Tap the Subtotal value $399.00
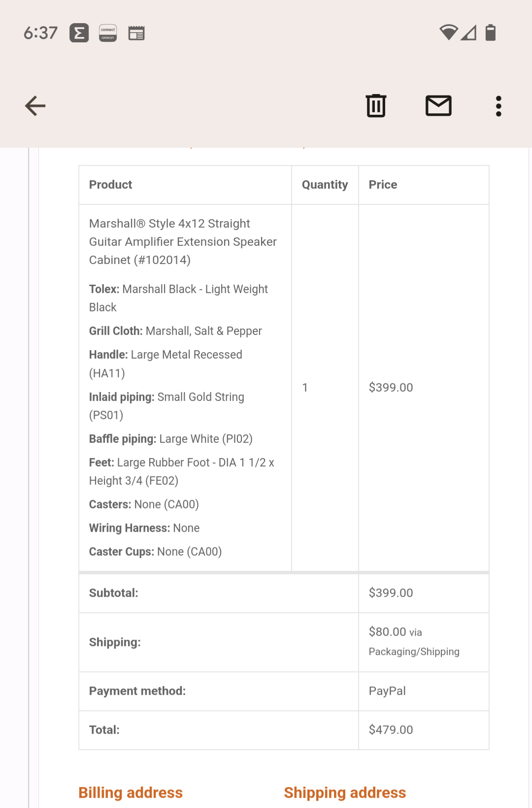Screen dimensions: 532x808 (391, 593)
